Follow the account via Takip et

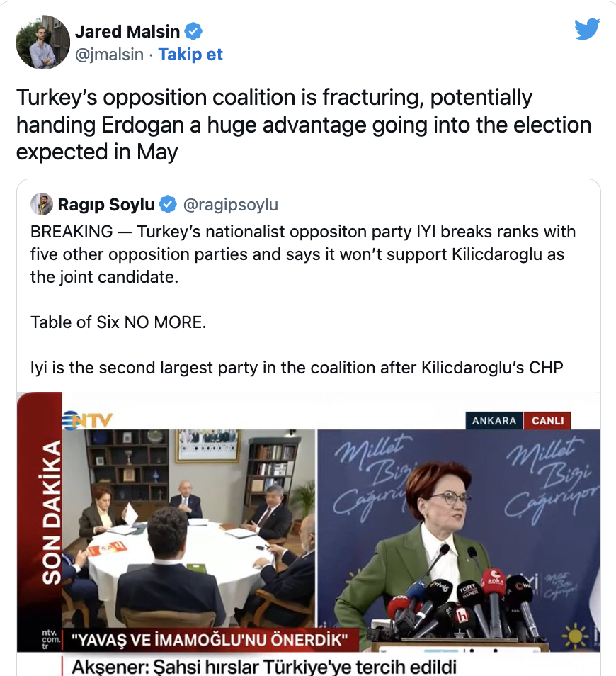pos(190,55)
